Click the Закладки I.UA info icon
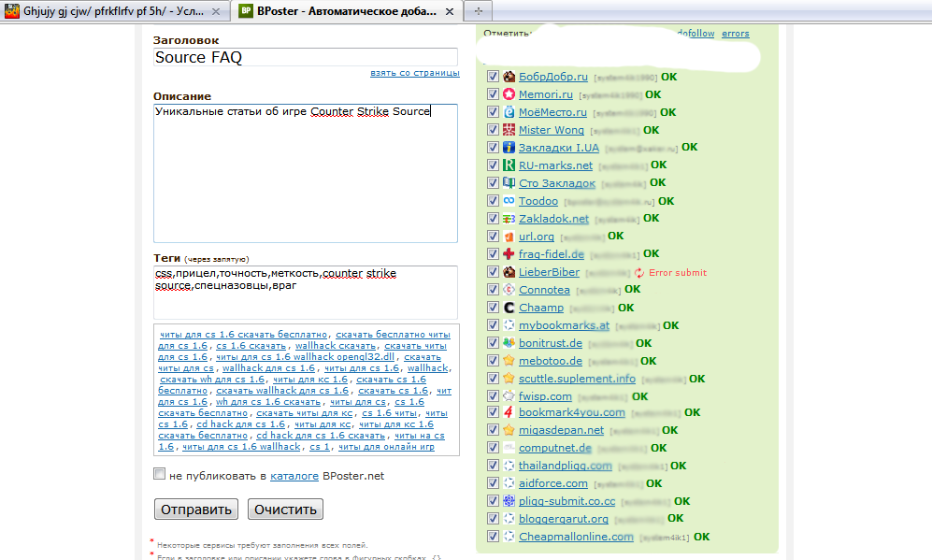The image size is (932, 560). click(x=509, y=148)
